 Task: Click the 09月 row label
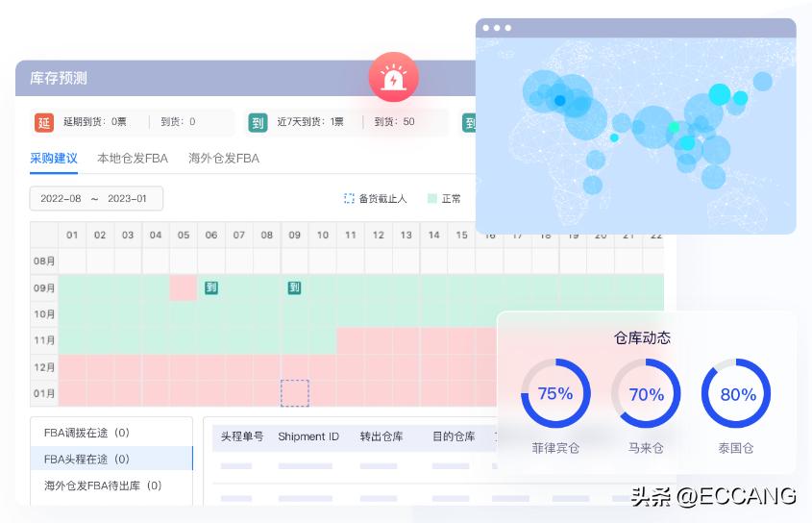pos(44,287)
